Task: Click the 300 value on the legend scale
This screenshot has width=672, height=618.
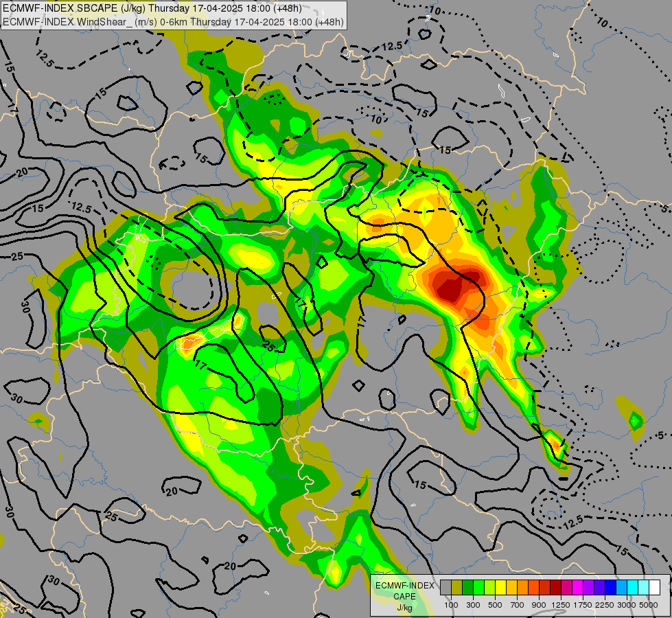Action: [x=473, y=605]
